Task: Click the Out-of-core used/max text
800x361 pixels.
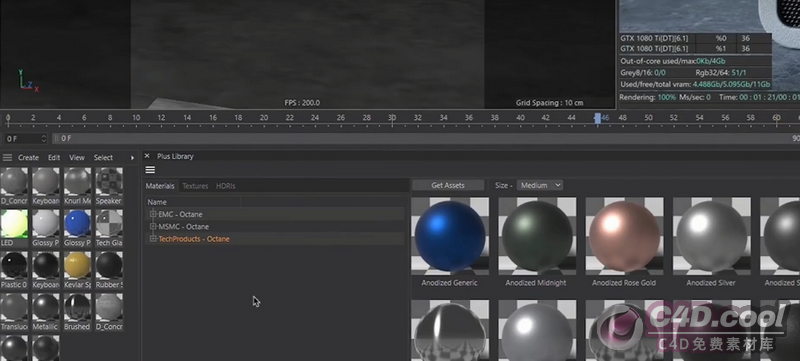Action: point(673,61)
